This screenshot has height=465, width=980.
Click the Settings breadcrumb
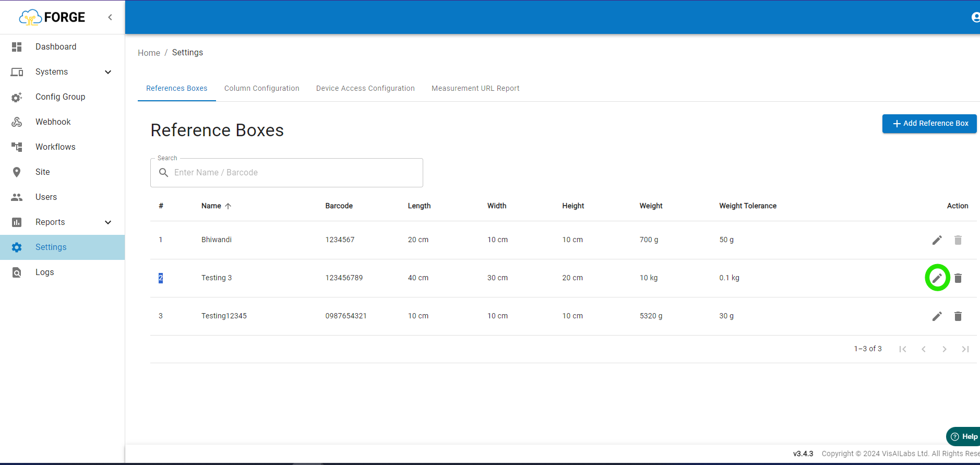(187, 53)
